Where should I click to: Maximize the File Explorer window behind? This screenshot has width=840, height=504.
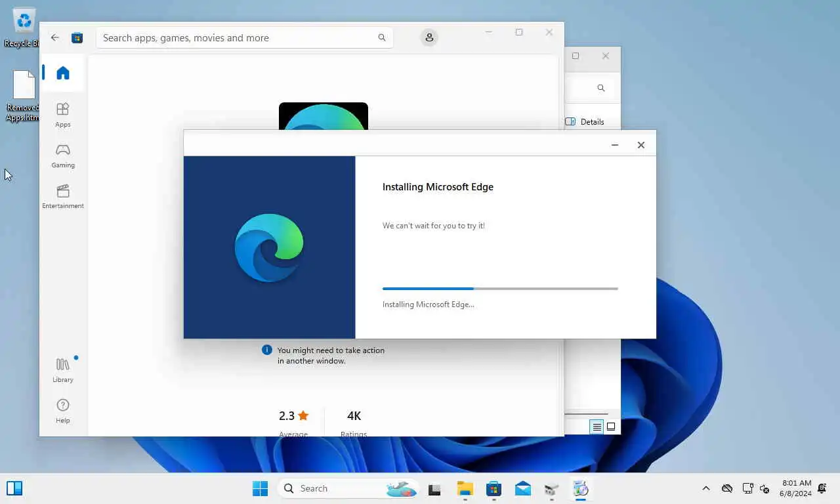[576, 56]
